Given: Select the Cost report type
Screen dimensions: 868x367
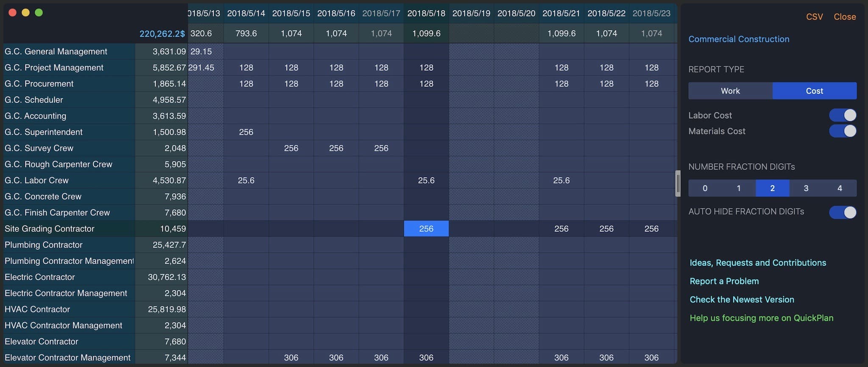Looking at the screenshot, I should pos(814,91).
